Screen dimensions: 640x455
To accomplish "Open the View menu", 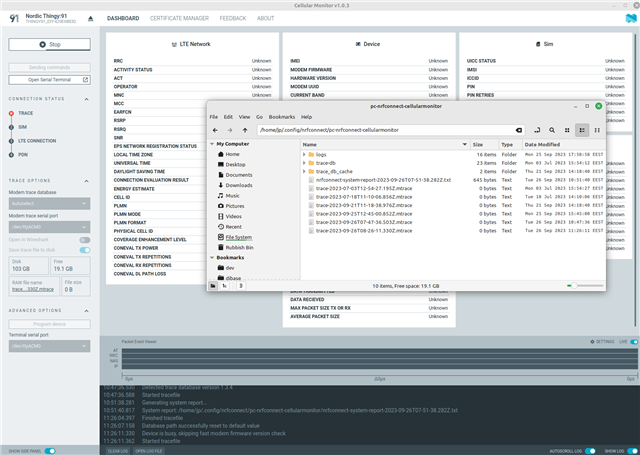I will click(x=244, y=117).
